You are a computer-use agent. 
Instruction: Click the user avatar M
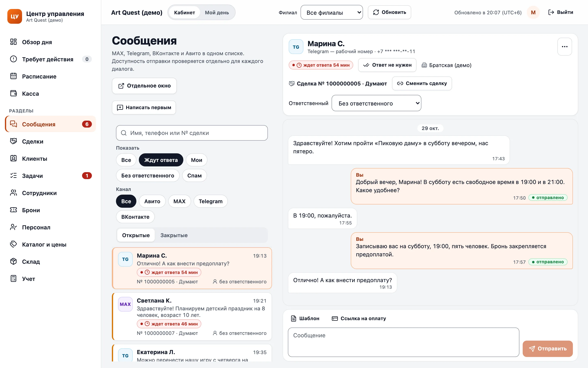(533, 12)
